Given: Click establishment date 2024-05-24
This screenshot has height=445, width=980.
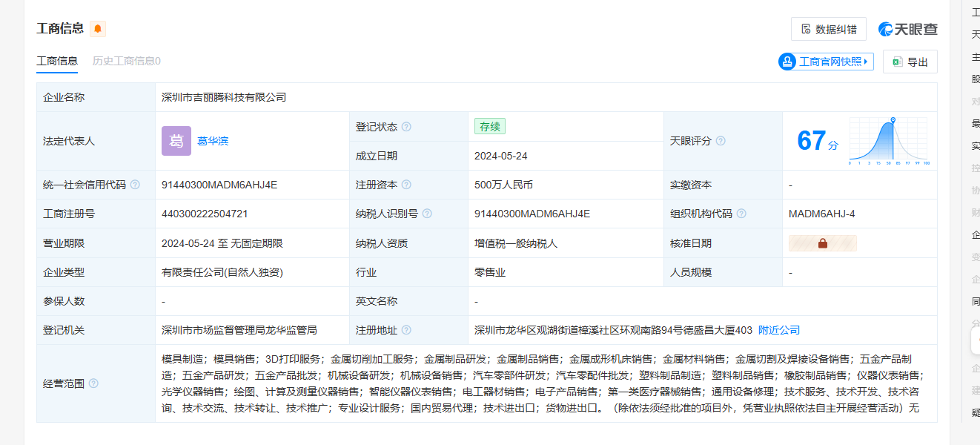Looking at the screenshot, I should [501, 156].
